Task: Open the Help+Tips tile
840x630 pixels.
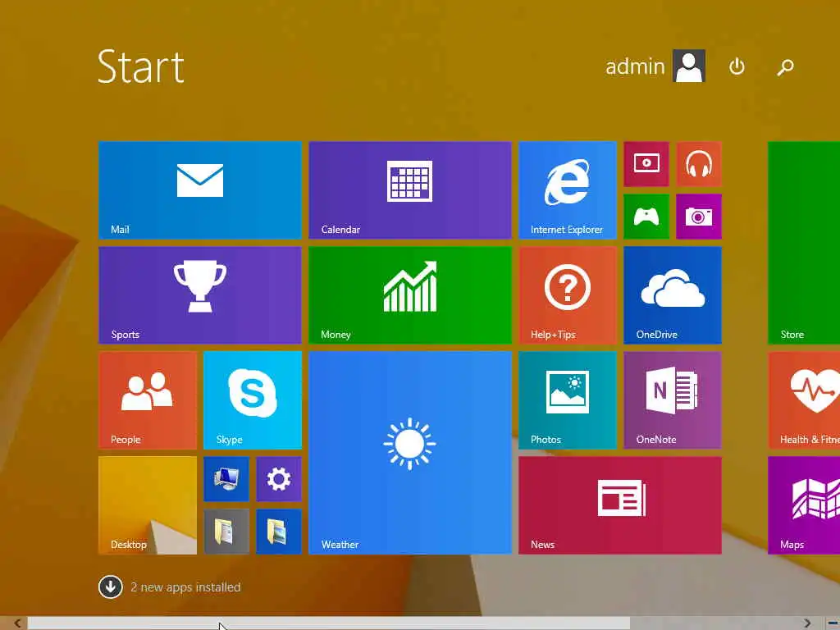Action: (568, 295)
